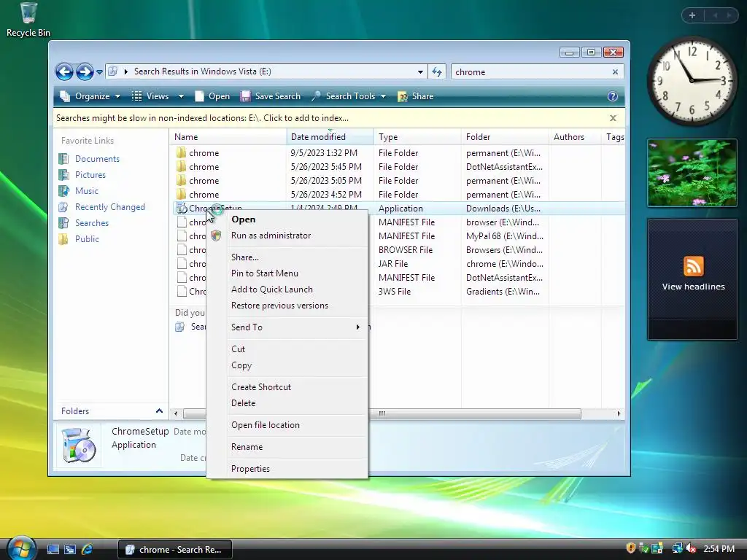Open Public in Favorite Links
Viewport: 747px width, 560px height.
pos(87,239)
